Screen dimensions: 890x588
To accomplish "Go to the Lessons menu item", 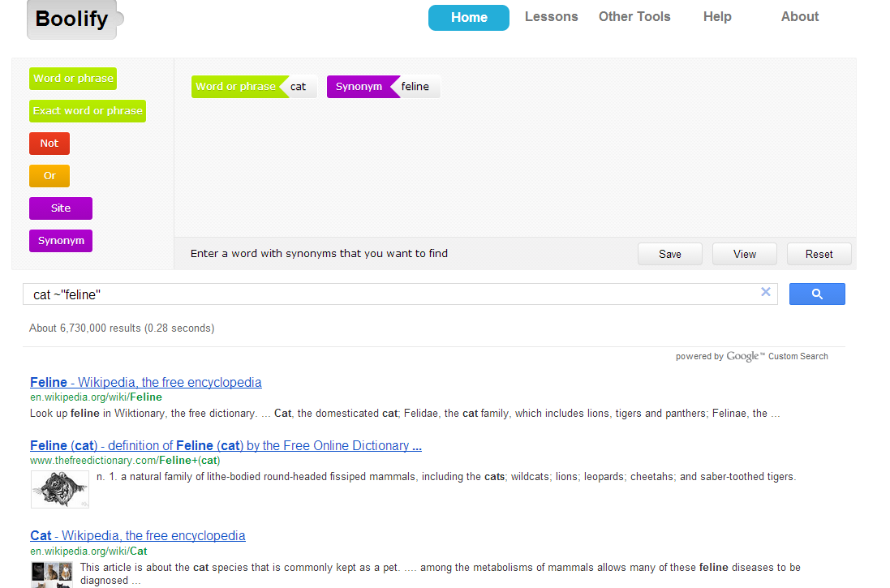I will pyautogui.click(x=551, y=17).
